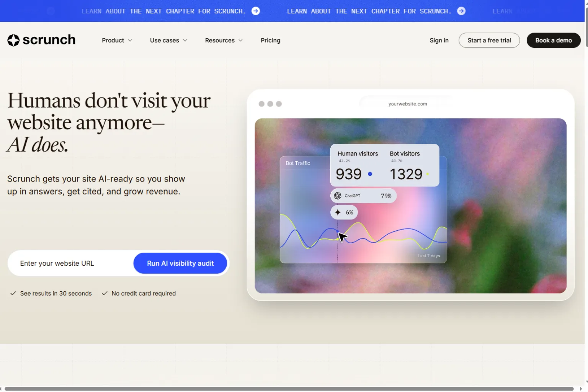
Task: Expand the Resources menu chevron
Action: point(240,40)
